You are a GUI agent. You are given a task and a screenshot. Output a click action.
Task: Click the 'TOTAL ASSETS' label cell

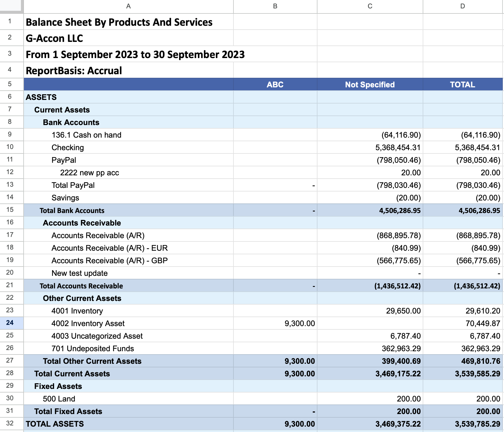[129, 424]
